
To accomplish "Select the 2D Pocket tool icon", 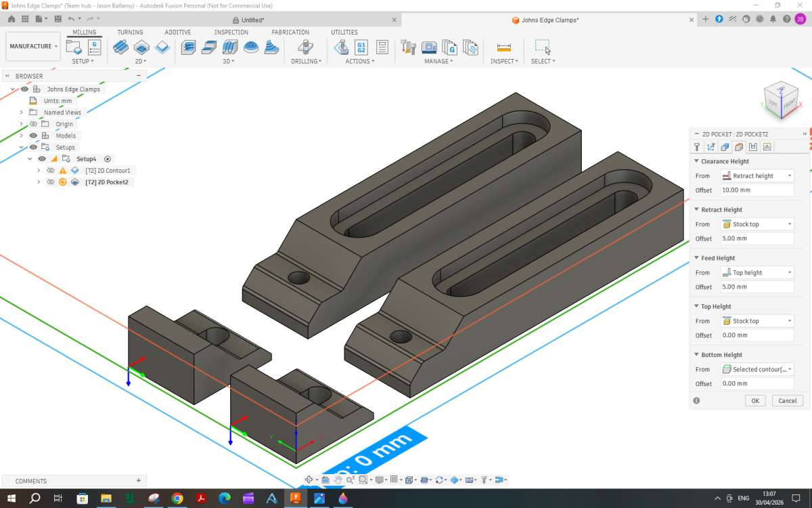I will pos(141,47).
